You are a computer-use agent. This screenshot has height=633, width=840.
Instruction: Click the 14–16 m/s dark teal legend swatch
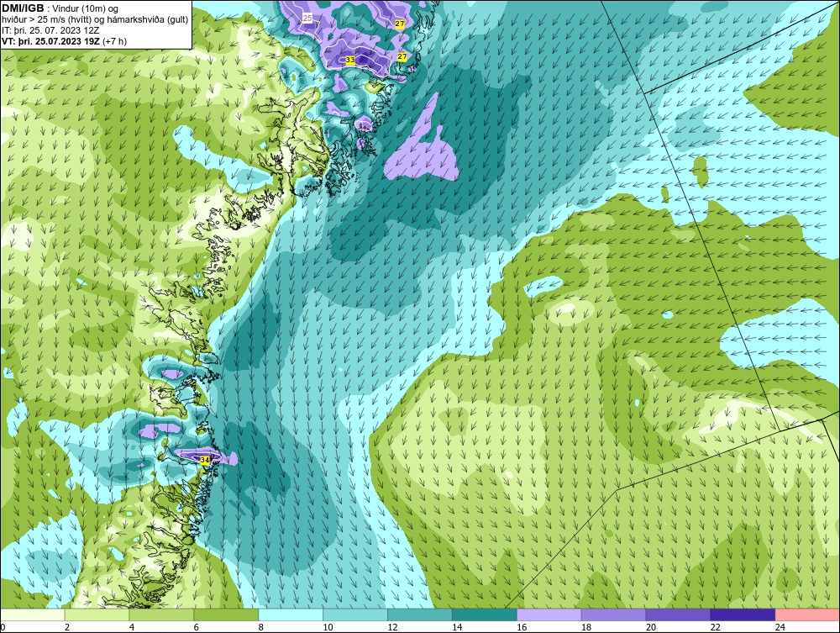pos(485,615)
